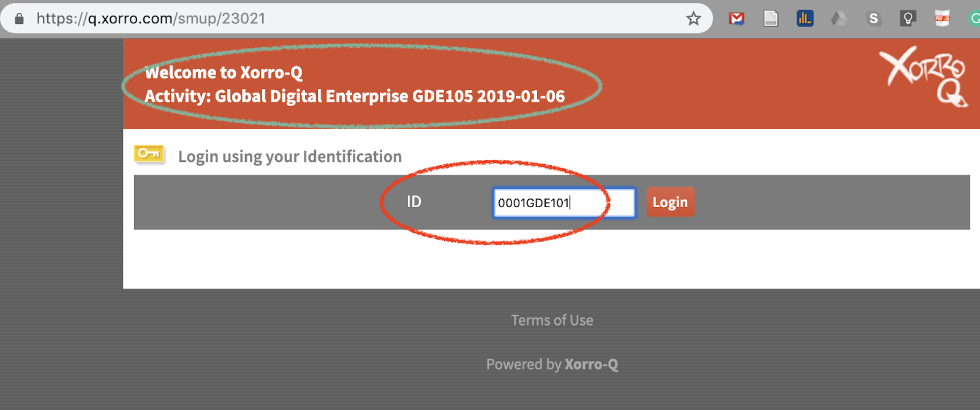
Task: Click the 'Login using your Identification' heading
Action: (290, 156)
